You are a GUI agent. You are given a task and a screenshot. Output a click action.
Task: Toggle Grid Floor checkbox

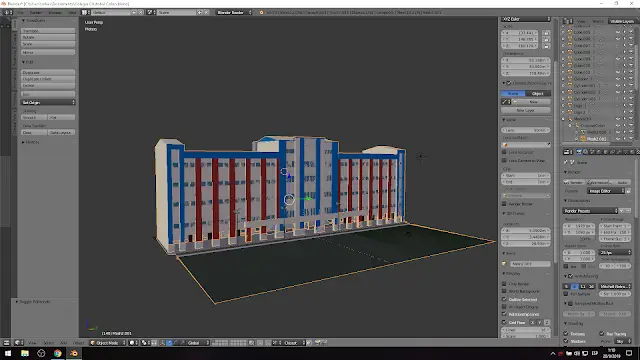click(504, 322)
